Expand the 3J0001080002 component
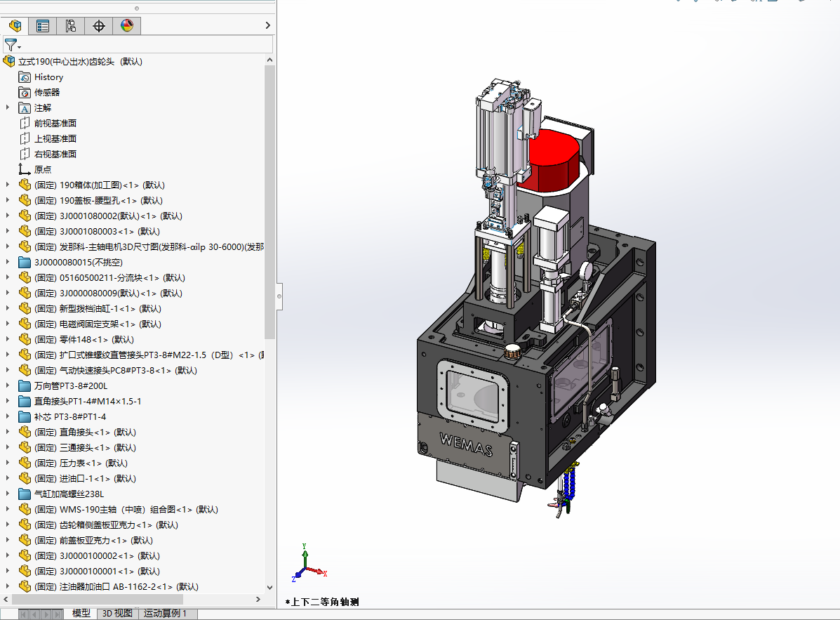 coord(8,216)
